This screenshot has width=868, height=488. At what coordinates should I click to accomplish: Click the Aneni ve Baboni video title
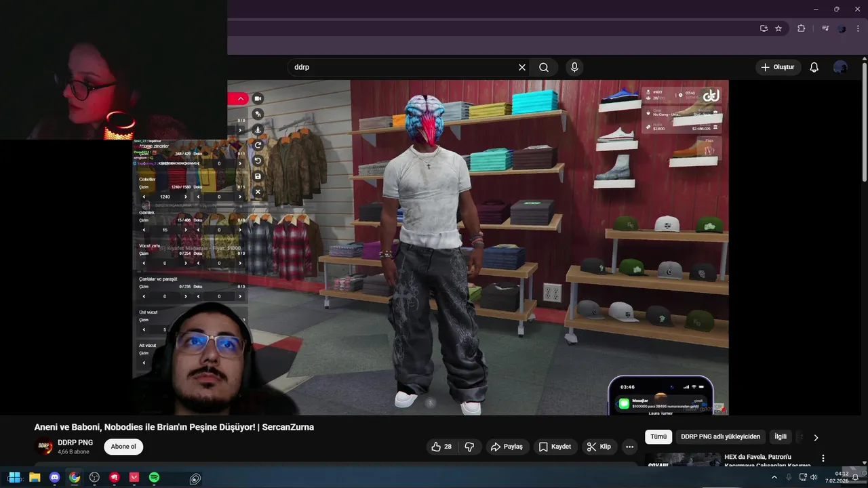[x=174, y=427]
